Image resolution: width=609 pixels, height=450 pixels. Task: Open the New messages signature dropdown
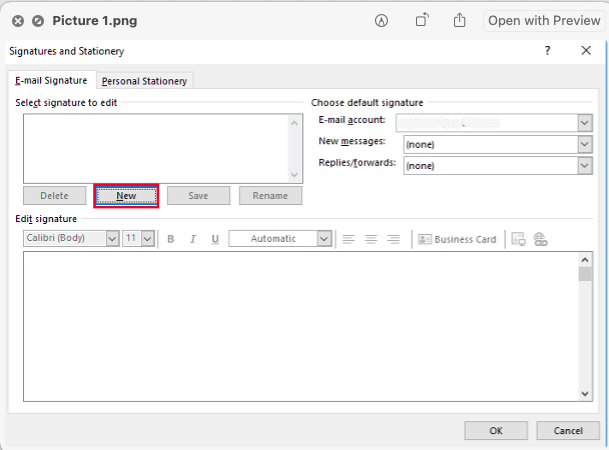pos(585,144)
